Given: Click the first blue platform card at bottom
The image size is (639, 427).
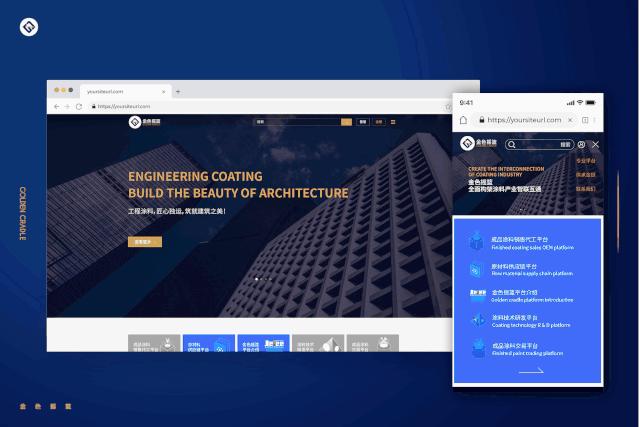Looking at the screenshot, I should point(209,343).
